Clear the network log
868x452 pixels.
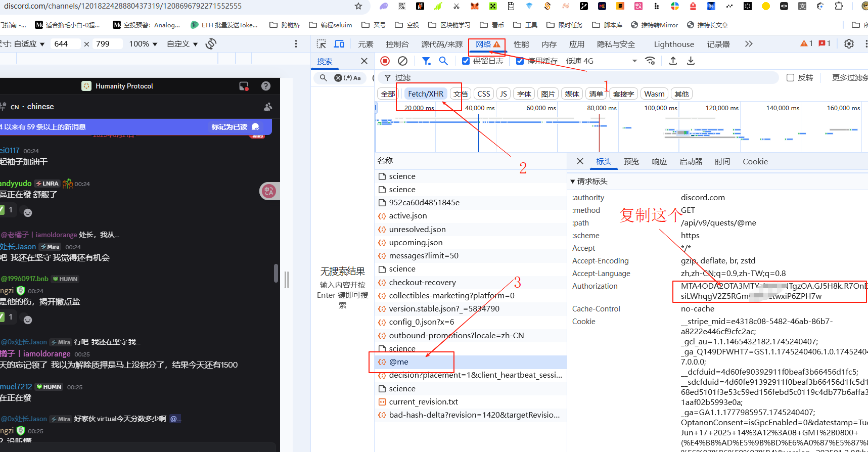[x=402, y=61]
